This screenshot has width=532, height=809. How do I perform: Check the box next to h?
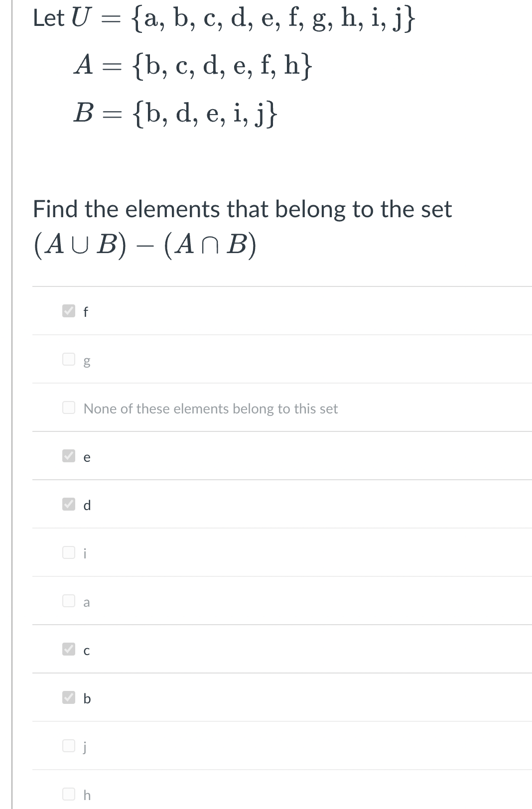[69, 794]
